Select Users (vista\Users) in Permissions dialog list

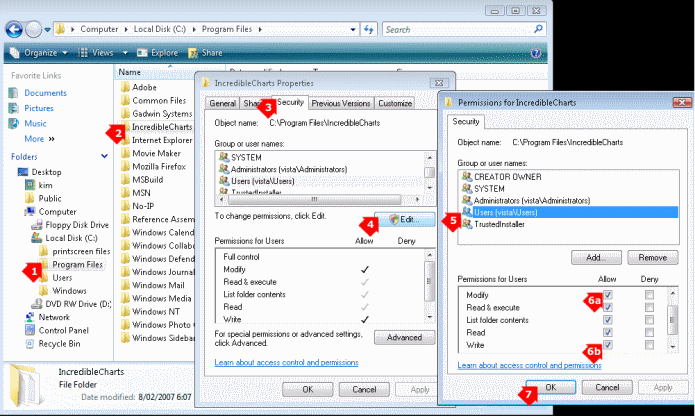(570, 212)
